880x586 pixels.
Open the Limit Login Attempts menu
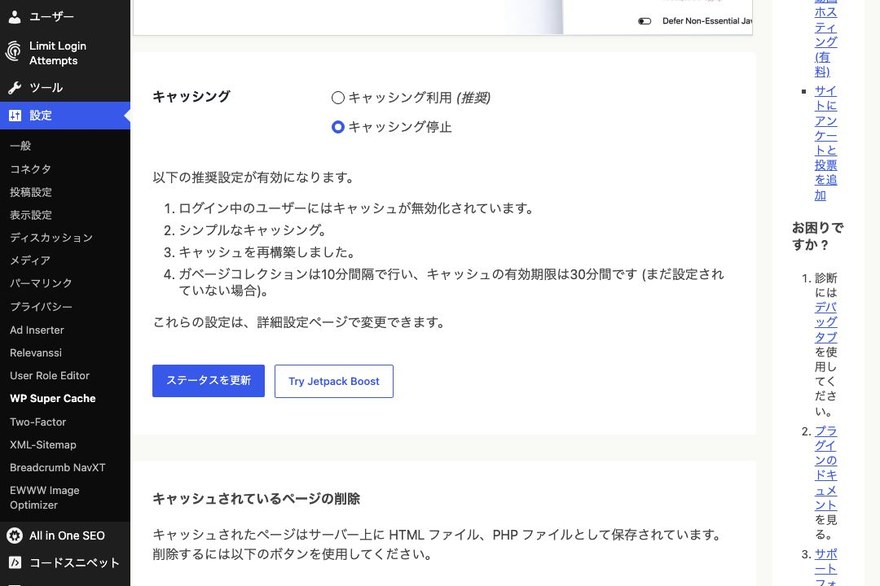(x=65, y=53)
